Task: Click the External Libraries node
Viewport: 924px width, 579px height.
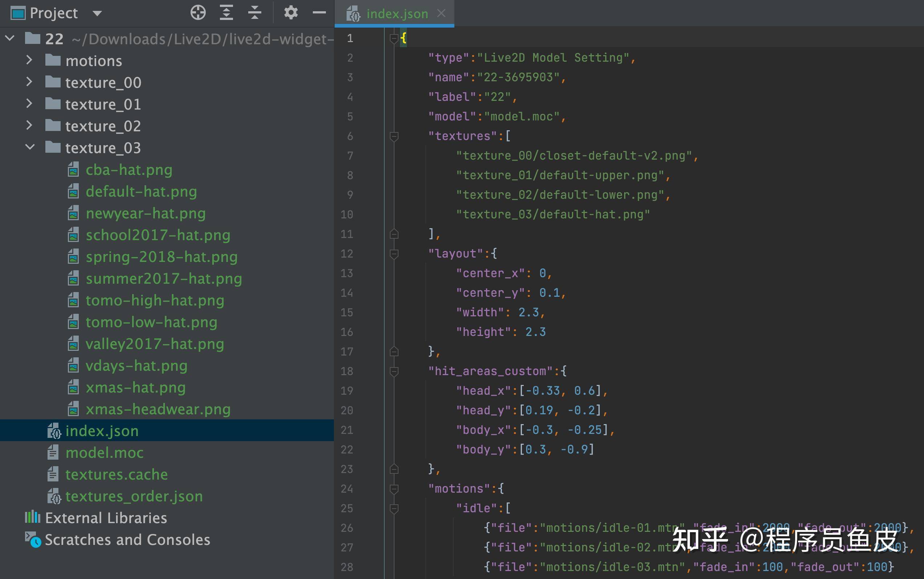Action: [106, 518]
